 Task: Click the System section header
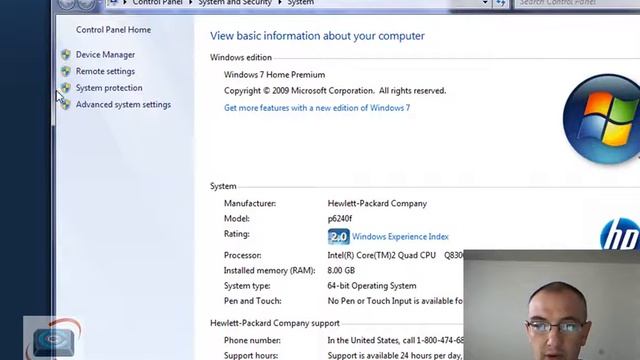pos(223,186)
